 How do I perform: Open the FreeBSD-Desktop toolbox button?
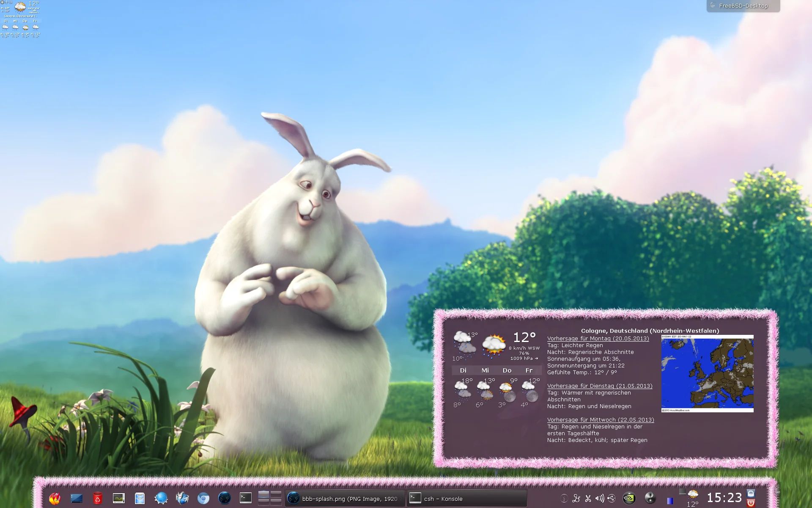pyautogui.click(x=743, y=6)
